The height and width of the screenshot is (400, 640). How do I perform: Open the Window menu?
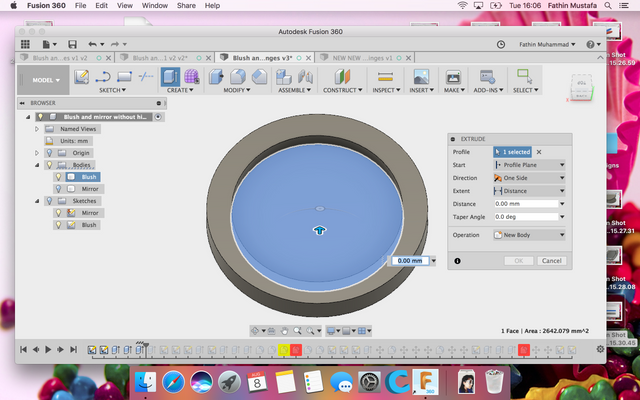[x=155, y=5]
